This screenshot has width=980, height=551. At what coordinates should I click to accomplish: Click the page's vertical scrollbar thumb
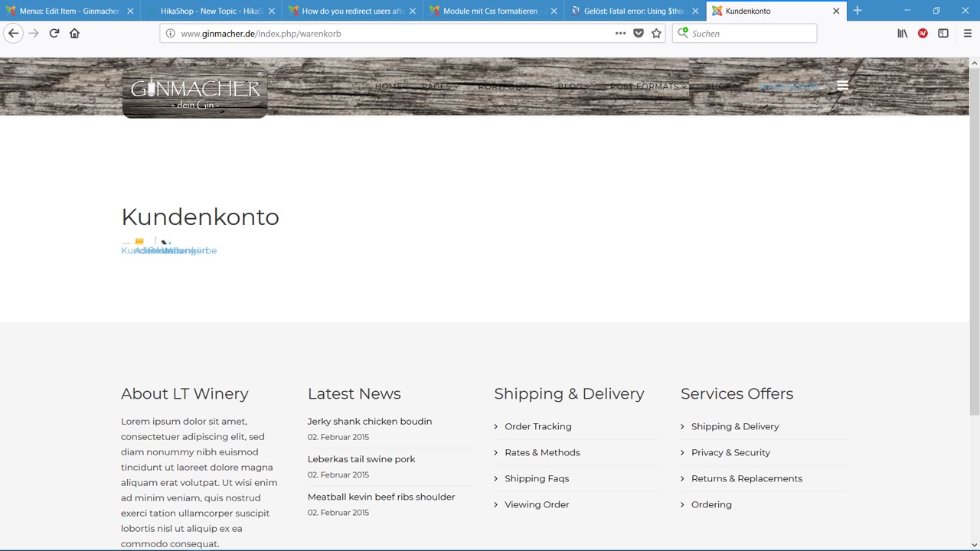[975, 241]
